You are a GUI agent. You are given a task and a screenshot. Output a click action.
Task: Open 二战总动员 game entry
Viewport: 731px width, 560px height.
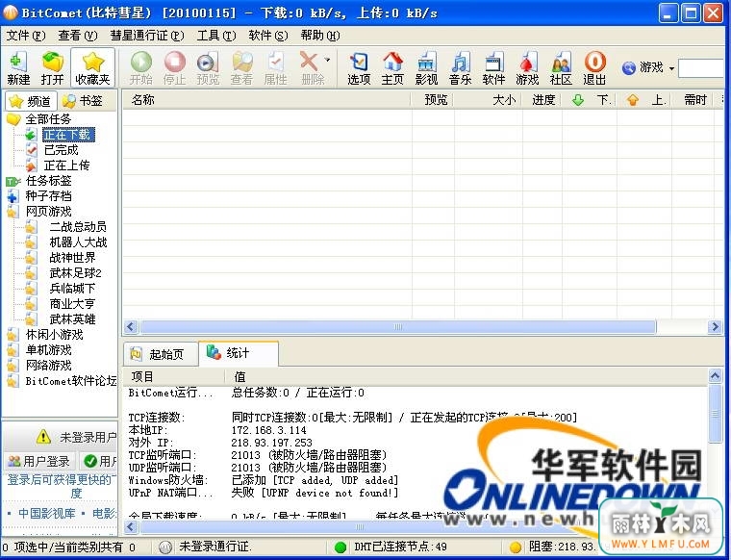[78, 227]
